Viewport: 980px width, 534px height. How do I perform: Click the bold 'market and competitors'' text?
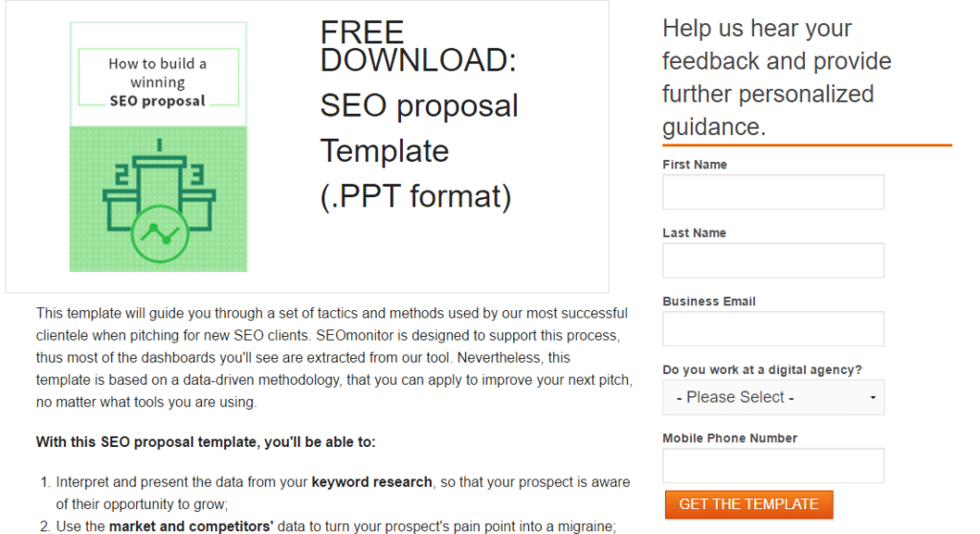pyautogui.click(x=191, y=526)
